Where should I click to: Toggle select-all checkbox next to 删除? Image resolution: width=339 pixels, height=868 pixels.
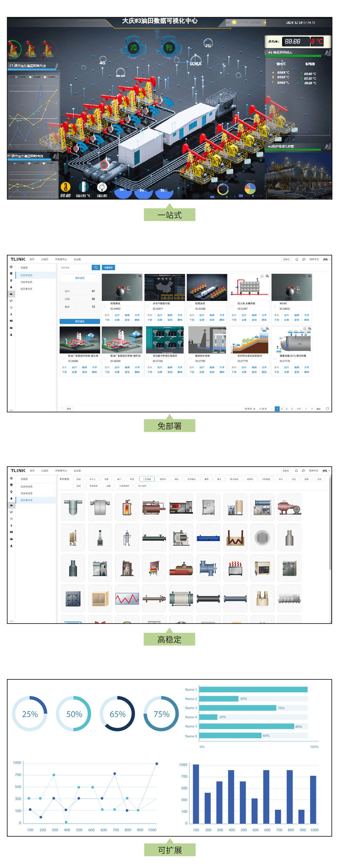coord(62,409)
